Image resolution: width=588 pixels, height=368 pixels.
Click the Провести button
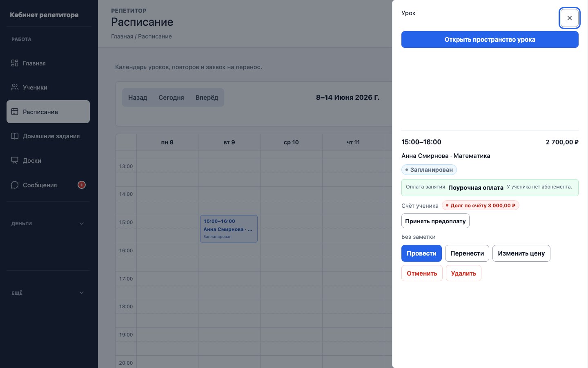[421, 253]
